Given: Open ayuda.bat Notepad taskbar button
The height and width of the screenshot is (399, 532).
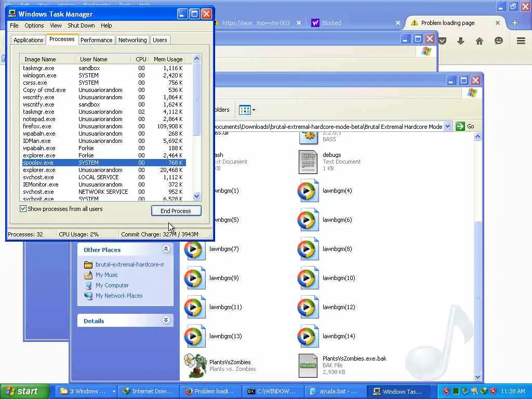Looking at the screenshot, I should click(x=336, y=392).
